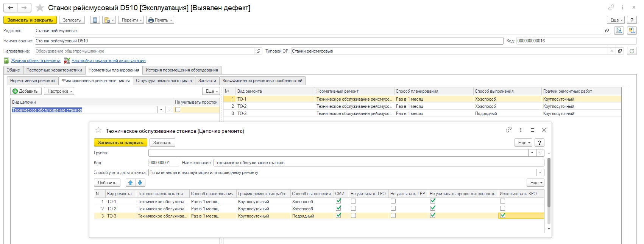Add the machine card to favorites with the star
The image size is (644, 244).
(x=40, y=8)
